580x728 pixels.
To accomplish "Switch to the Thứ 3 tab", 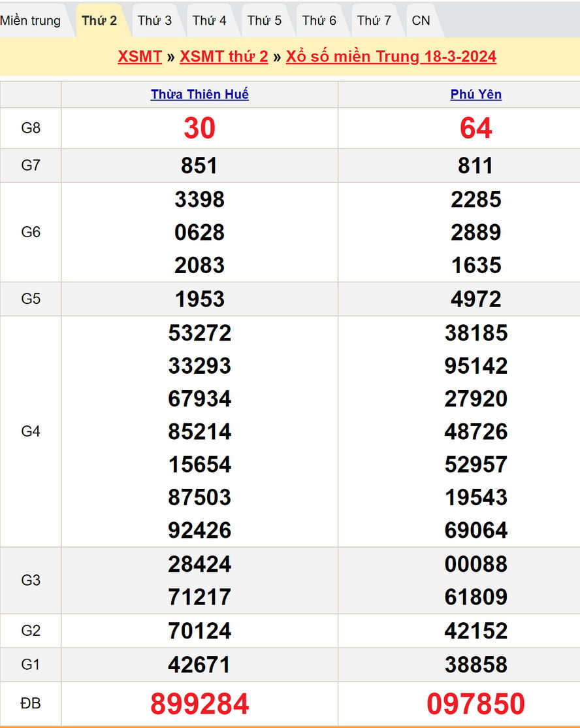I will pos(154,20).
